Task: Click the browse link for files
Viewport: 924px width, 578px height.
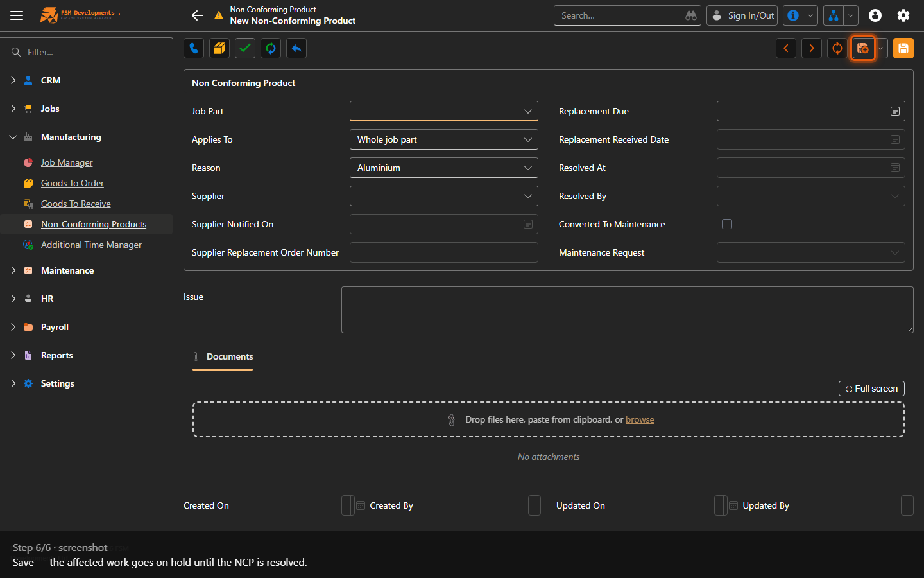Action: coord(640,419)
